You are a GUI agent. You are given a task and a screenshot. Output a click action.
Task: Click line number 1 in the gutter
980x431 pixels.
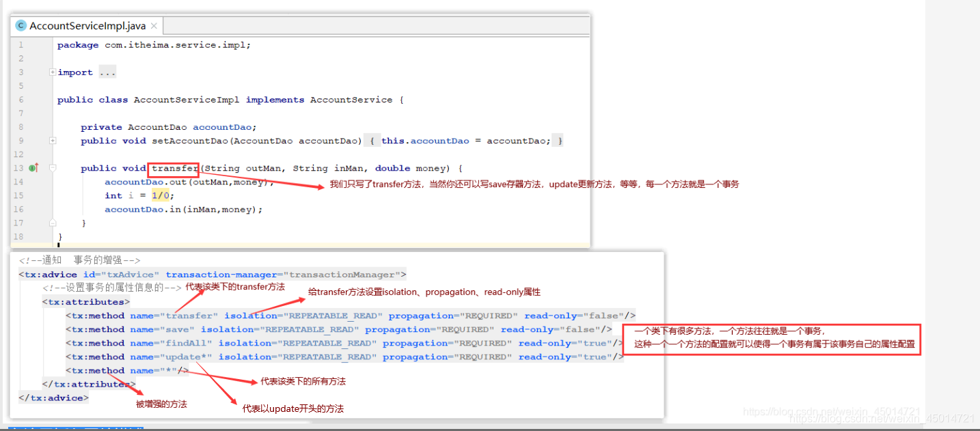21,45
